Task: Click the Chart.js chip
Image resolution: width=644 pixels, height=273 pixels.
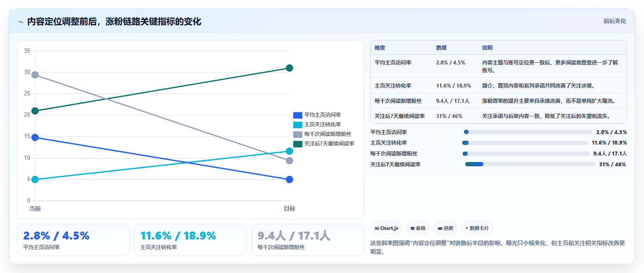Action: 386,228
